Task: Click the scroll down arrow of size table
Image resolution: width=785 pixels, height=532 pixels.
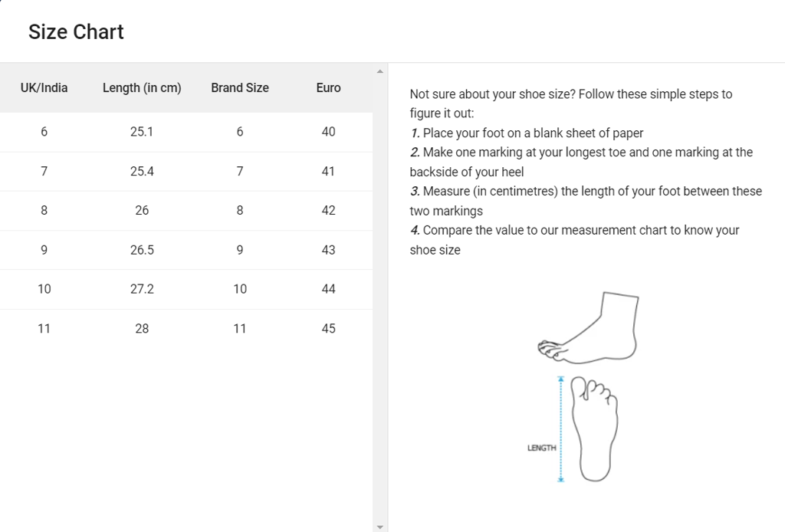Action: coord(379,526)
